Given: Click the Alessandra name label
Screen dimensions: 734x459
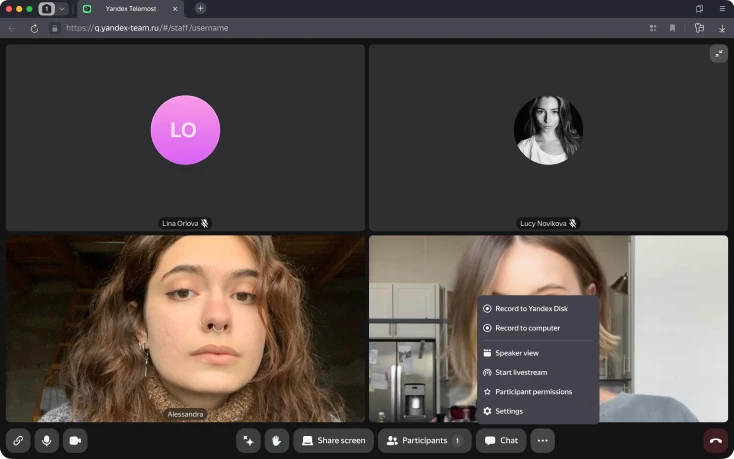Looking at the screenshot, I should pos(185,414).
